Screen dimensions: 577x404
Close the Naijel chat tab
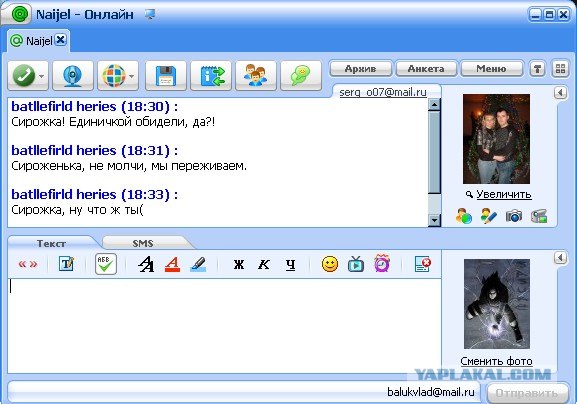click(61, 39)
